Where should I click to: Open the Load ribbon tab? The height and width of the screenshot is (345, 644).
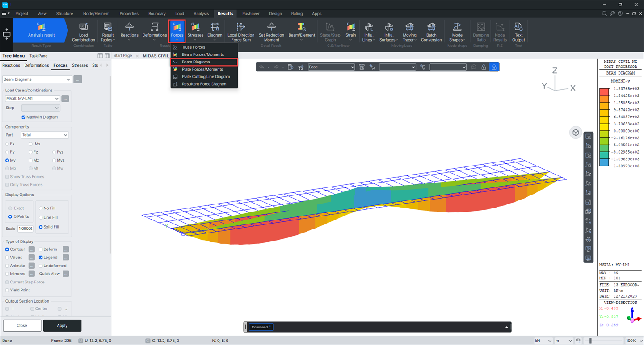(180, 14)
